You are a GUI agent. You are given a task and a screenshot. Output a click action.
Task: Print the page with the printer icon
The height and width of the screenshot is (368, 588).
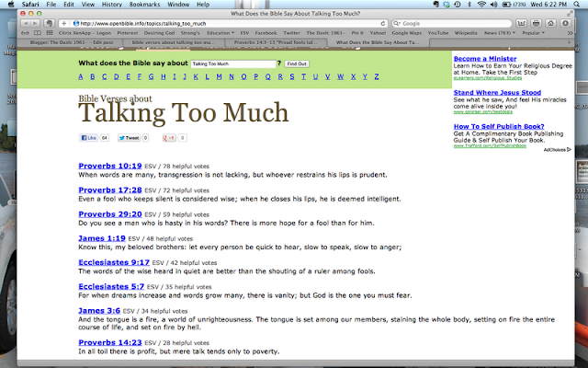coord(537,23)
